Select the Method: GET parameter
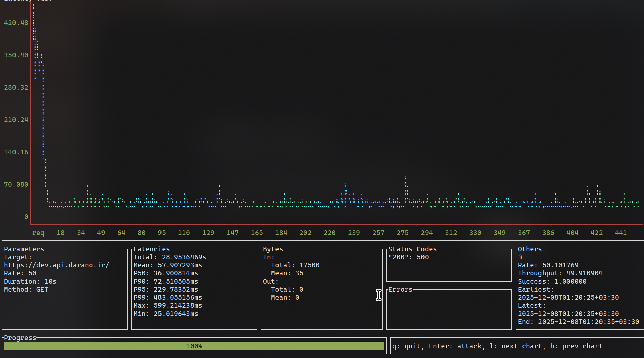Image resolution: width=644 pixels, height=358 pixels. tap(26, 289)
